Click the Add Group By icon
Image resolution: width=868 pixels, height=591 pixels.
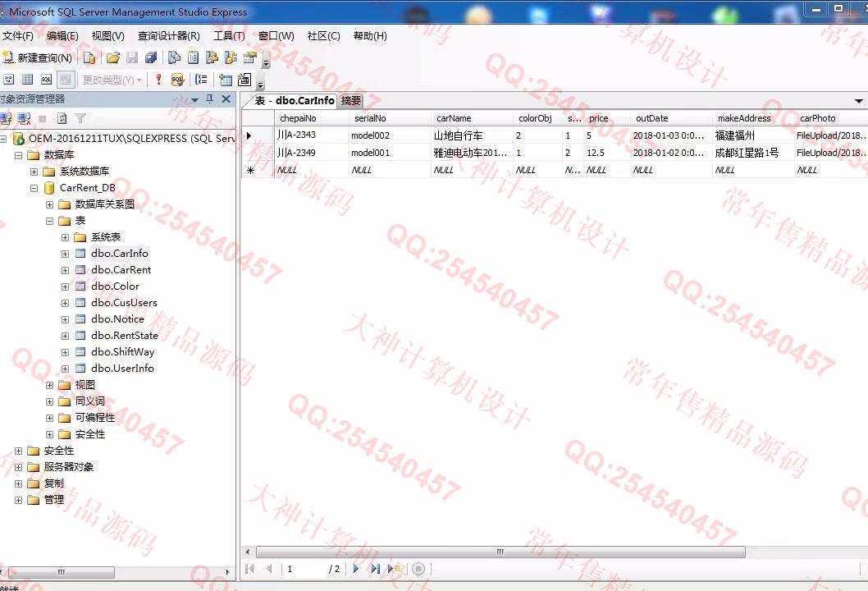coord(202,80)
